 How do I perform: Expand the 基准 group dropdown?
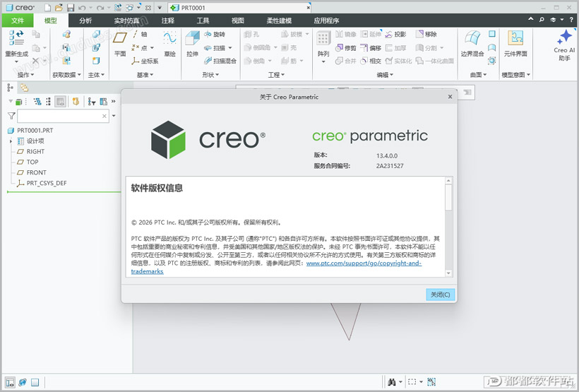(145, 75)
